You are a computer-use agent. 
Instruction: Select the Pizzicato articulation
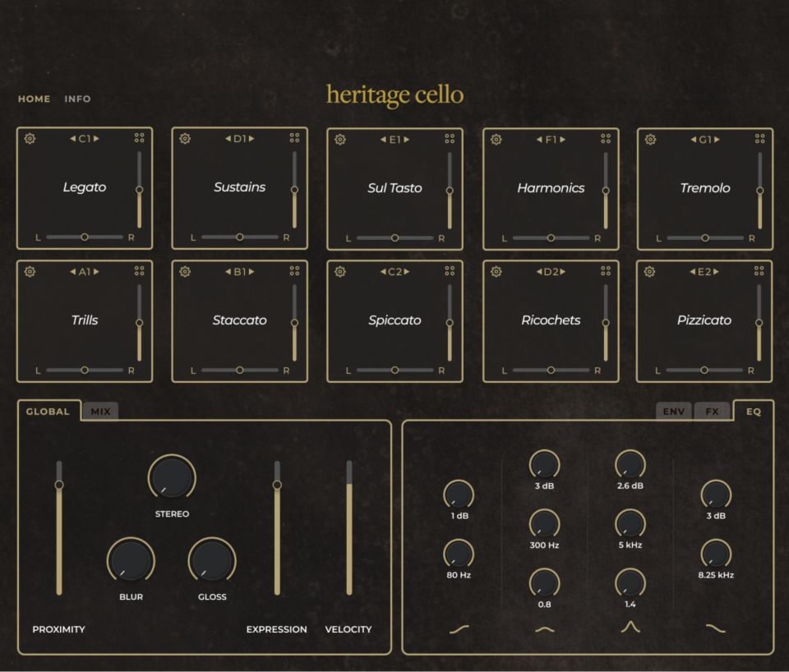(704, 320)
